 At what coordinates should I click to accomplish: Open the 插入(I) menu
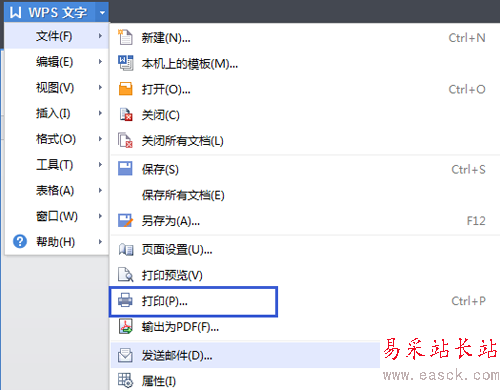pyautogui.click(x=57, y=113)
